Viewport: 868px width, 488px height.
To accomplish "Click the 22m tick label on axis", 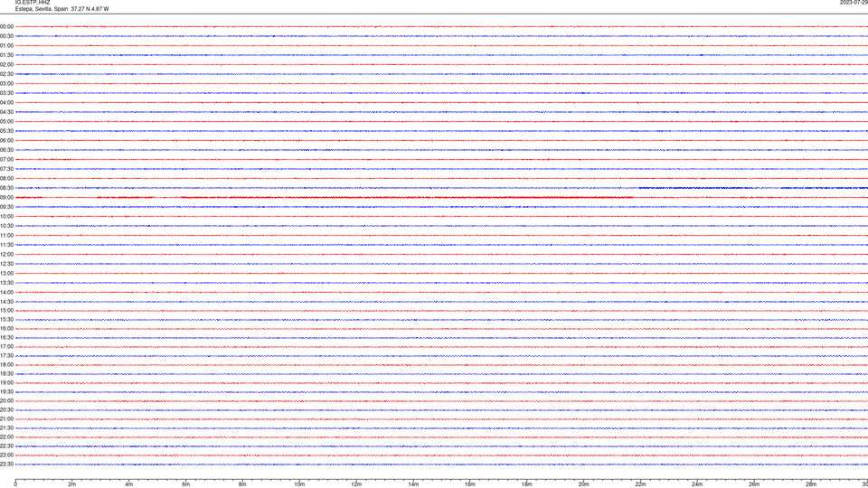I will [x=640, y=484].
